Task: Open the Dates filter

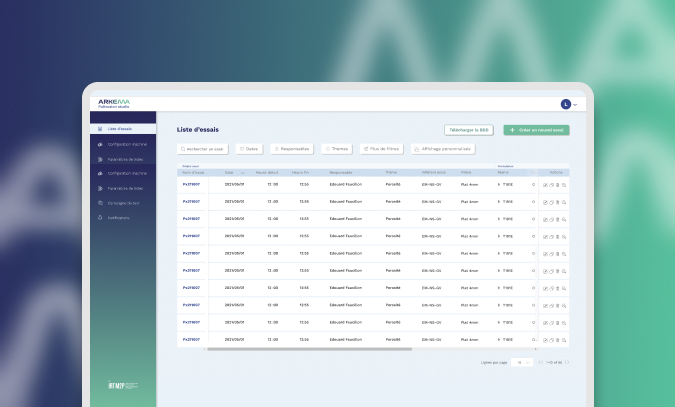Action: pos(249,149)
